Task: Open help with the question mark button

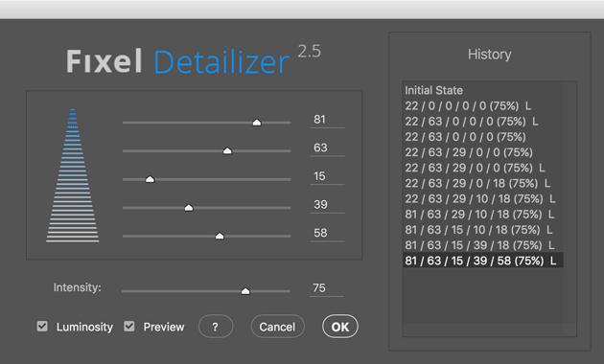Action: [216, 327]
